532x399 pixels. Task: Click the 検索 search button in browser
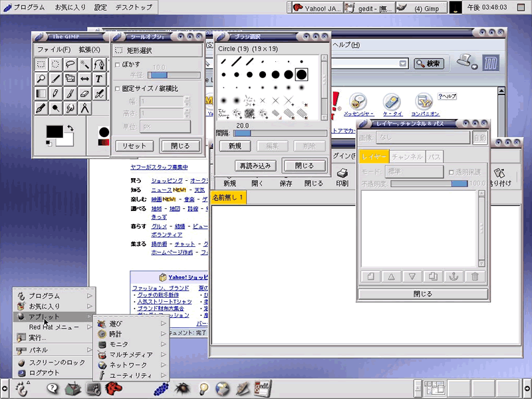tap(428, 63)
